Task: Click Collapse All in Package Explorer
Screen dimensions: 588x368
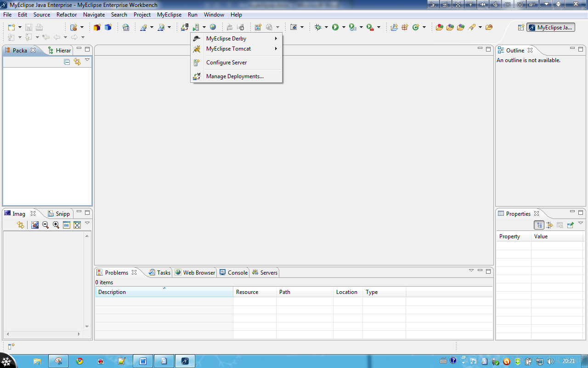Action: tap(67, 62)
